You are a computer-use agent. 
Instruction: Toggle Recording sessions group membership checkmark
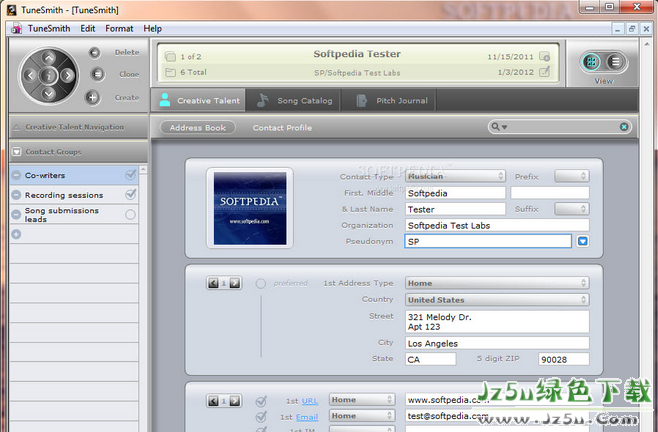[x=131, y=194]
